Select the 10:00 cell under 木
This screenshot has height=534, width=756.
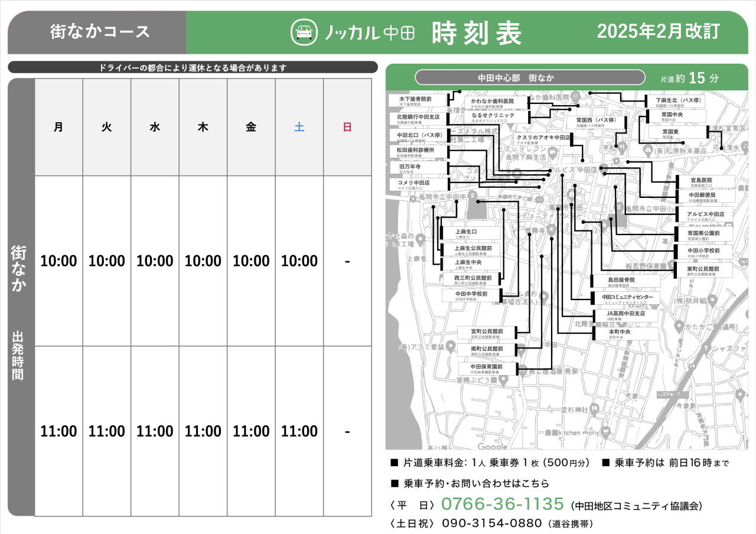click(x=203, y=261)
